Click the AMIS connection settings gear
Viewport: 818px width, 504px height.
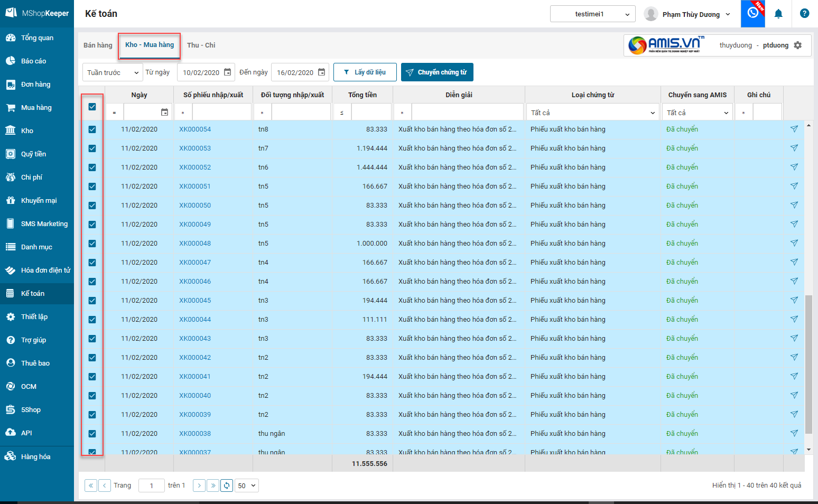798,45
